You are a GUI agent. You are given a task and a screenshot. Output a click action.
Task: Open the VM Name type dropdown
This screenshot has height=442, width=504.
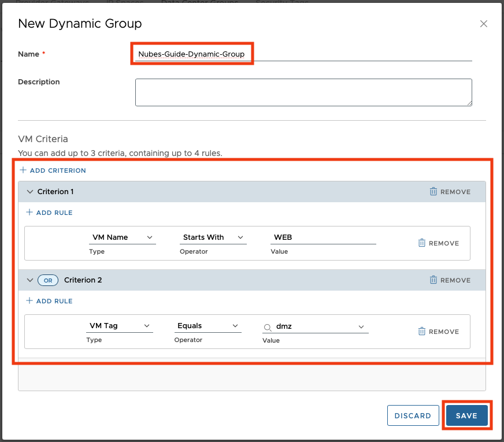coord(122,237)
